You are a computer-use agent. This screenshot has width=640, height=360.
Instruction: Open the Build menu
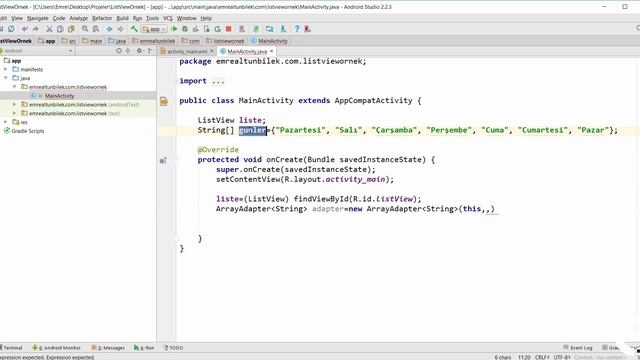click(122, 18)
